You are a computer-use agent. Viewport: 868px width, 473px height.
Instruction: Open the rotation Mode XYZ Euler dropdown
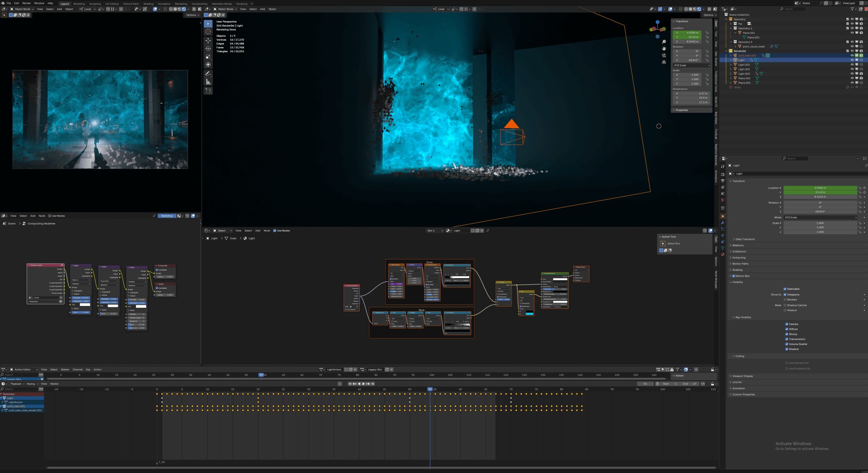[x=820, y=217]
